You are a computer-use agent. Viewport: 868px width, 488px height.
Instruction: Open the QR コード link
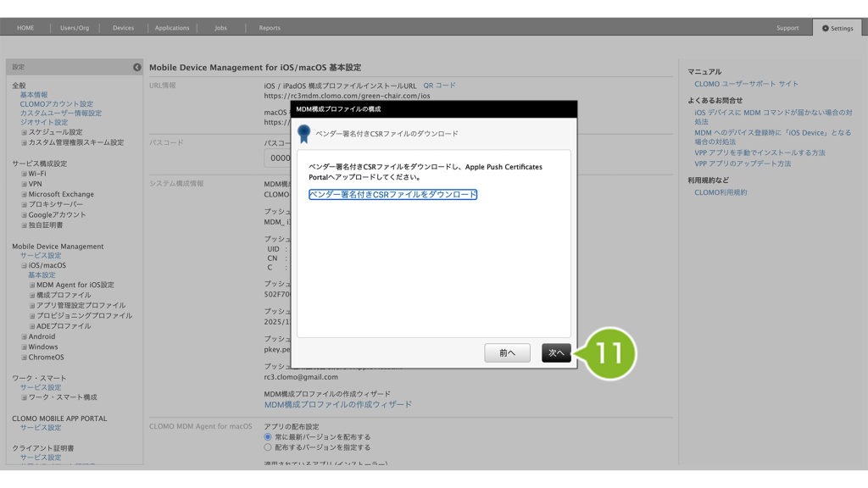tap(439, 86)
